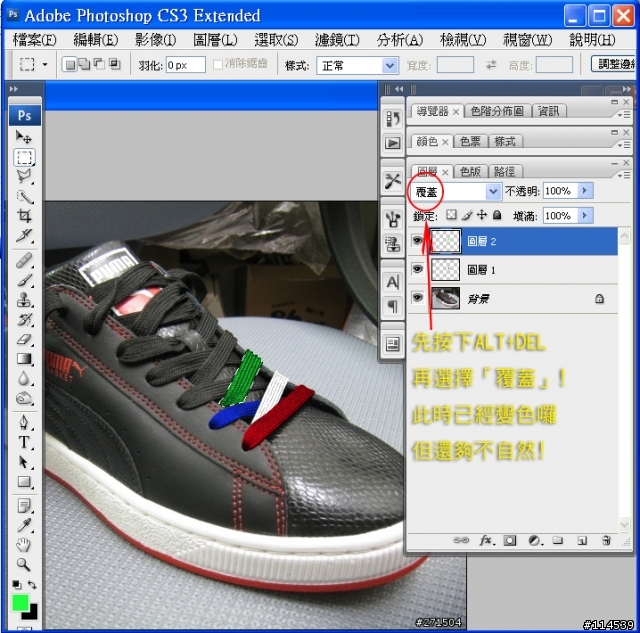Select the History Brush tool
The height and width of the screenshot is (633, 640).
coord(24,319)
